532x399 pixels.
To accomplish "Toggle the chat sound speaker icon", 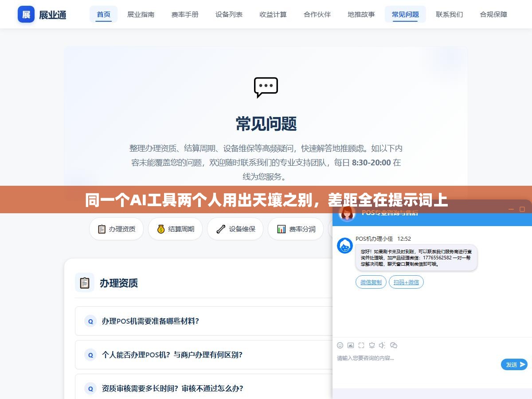I will coord(383,345).
